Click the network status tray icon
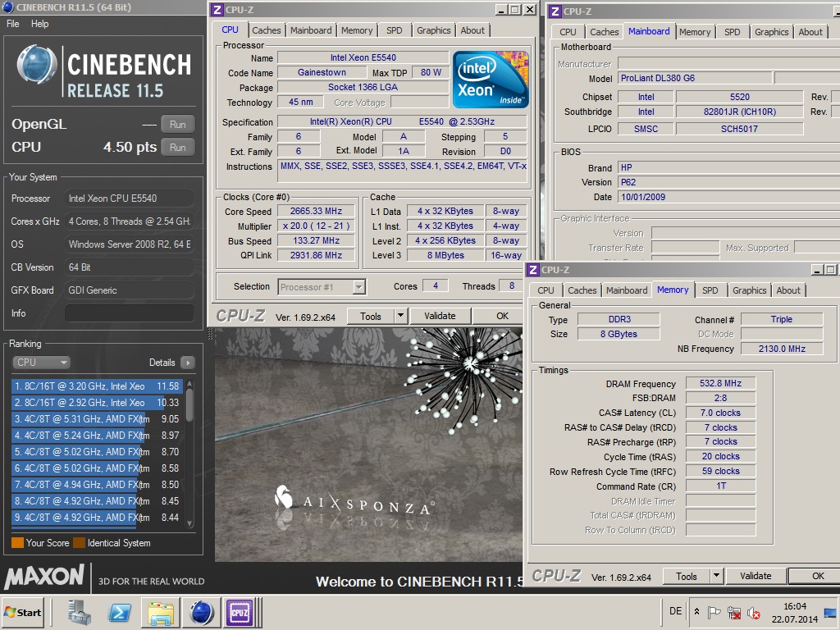840x630 pixels. pyautogui.click(x=734, y=612)
